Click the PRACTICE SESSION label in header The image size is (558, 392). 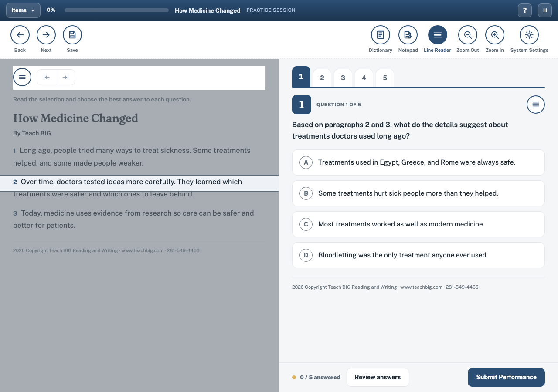coord(271,10)
